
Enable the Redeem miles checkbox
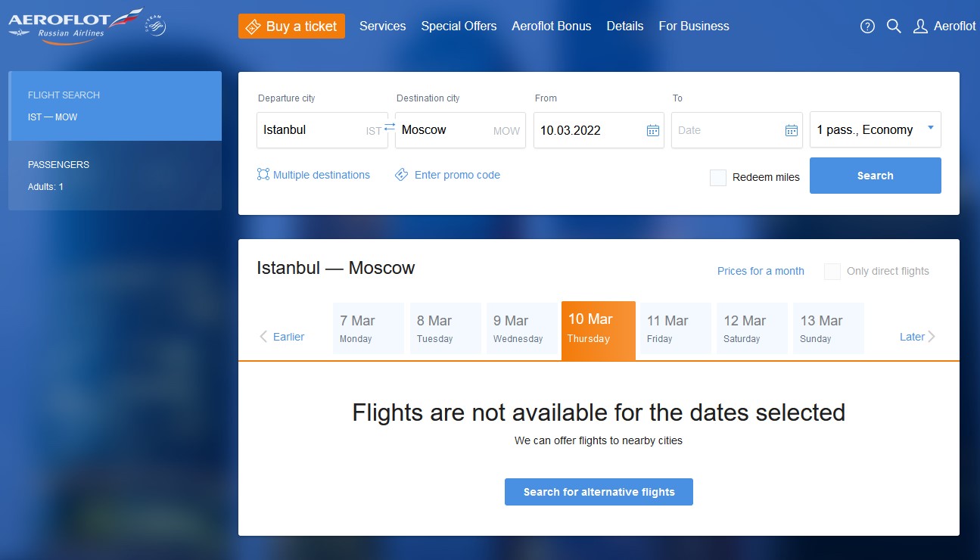[718, 178]
